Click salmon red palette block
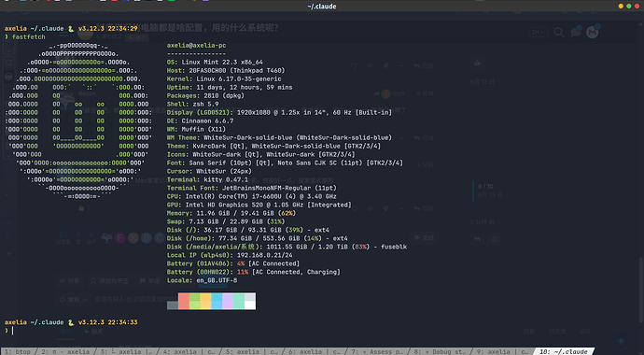 point(184,301)
